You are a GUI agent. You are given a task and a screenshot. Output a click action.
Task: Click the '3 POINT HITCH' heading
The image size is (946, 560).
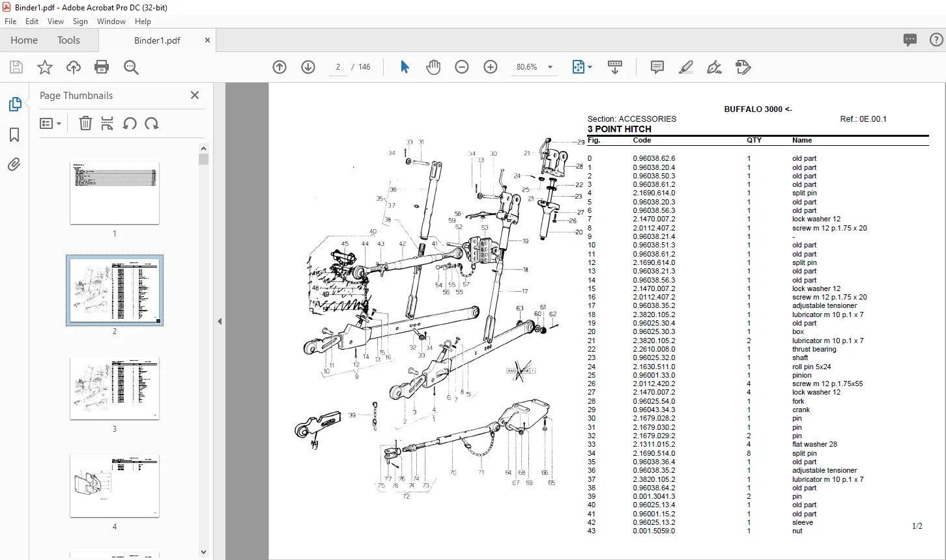(620, 129)
